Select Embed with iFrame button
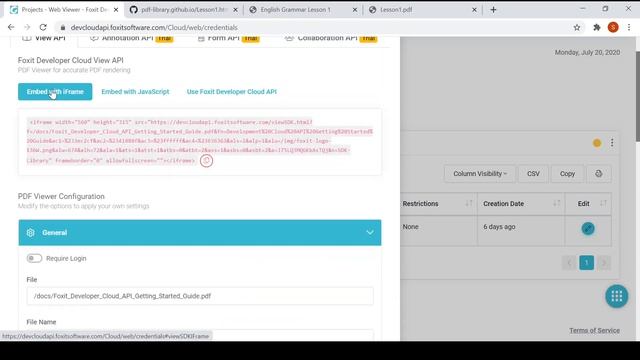Screen dimensions: 640x360 55,92
